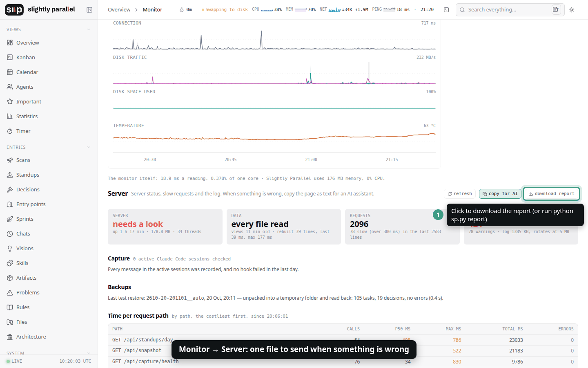Screen dimensions: 588x368
Task: Open Decisions entries
Action: click(49, 189)
